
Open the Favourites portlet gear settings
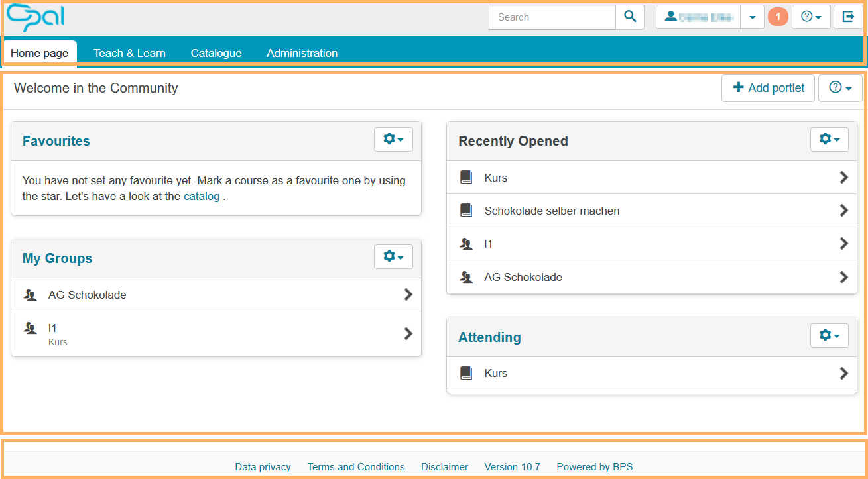393,140
